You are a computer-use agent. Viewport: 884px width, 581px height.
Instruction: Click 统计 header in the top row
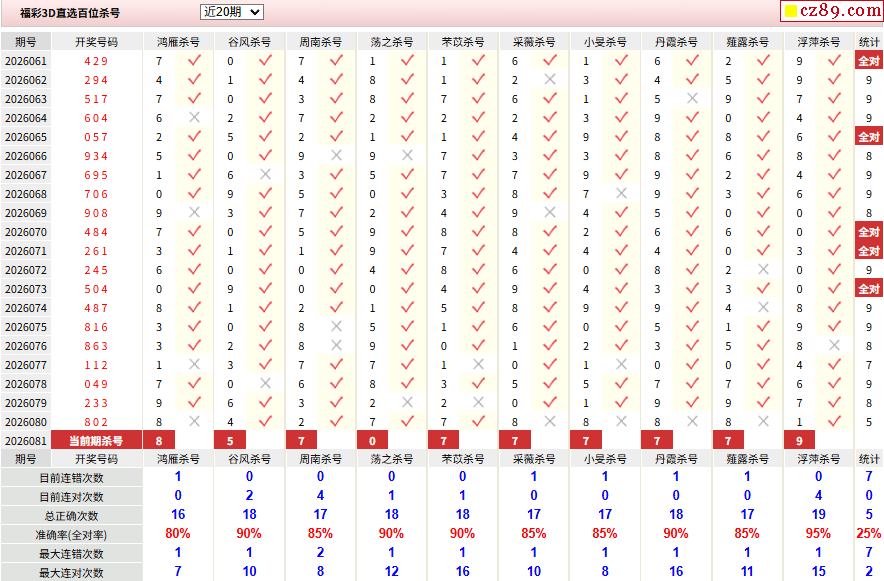click(869, 42)
